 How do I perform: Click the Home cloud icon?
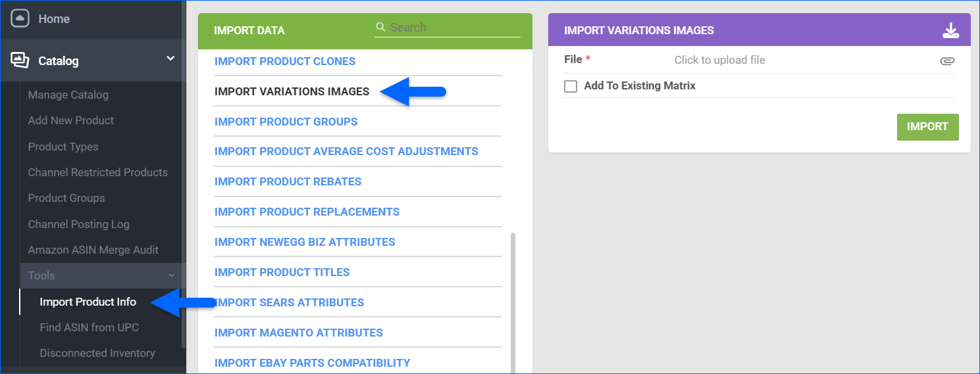pyautogui.click(x=20, y=19)
